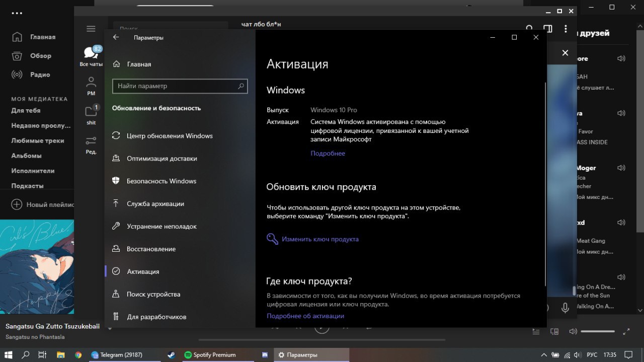Click Изменить ключ продукта link
Screen dimensions: 644x362
click(x=320, y=239)
